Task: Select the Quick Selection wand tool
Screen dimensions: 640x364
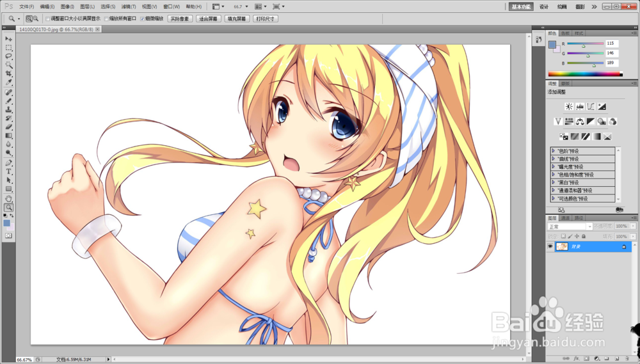Action: click(x=8, y=65)
